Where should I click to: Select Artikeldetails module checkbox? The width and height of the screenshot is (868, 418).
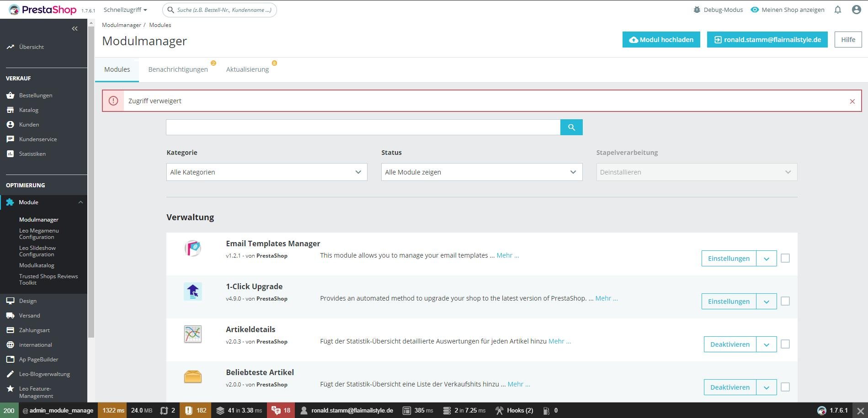(x=785, y=344)
